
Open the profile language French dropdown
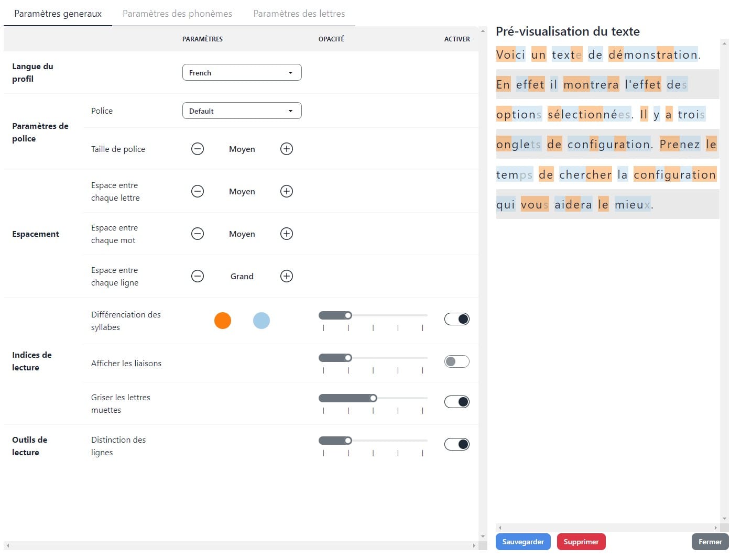pos(242,72)
